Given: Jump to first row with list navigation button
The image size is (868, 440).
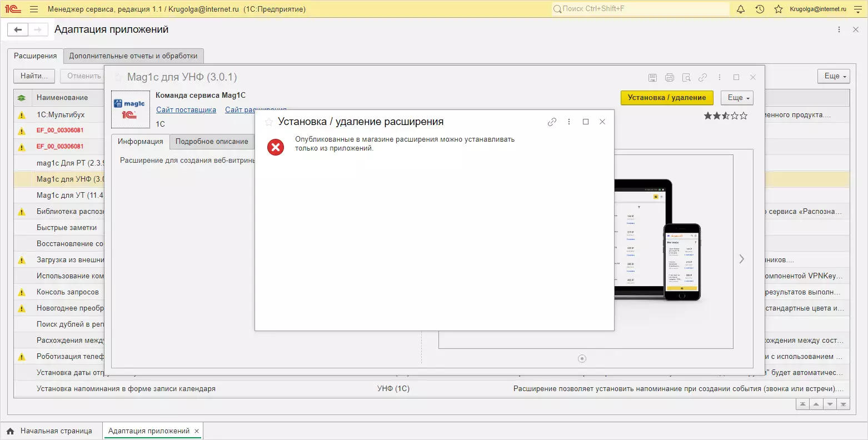Looking at the screenshot, I should (x=802, y=404).
